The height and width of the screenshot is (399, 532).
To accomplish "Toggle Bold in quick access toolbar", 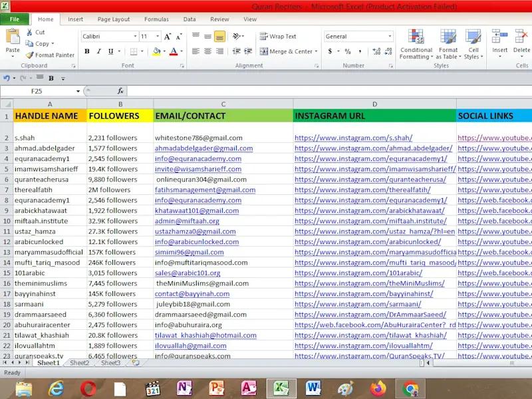I will [x=51, y=78].
